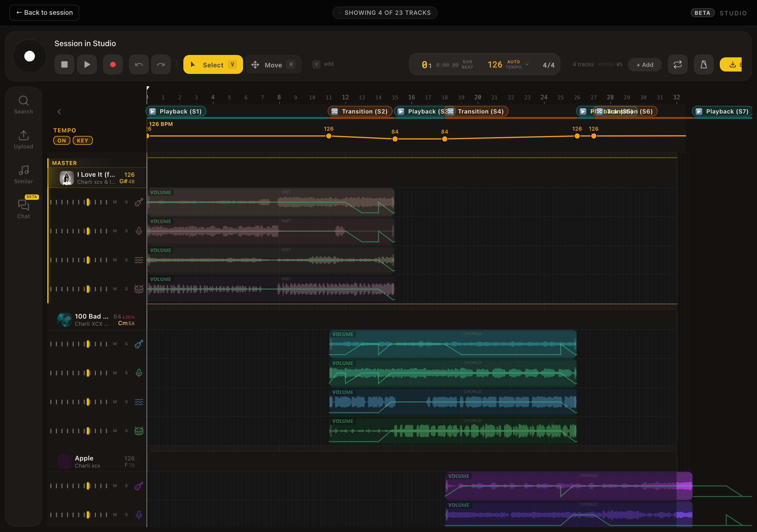757x532 pixels.
Task: Collapse the track panel with chevron
Action: (59, 112)
